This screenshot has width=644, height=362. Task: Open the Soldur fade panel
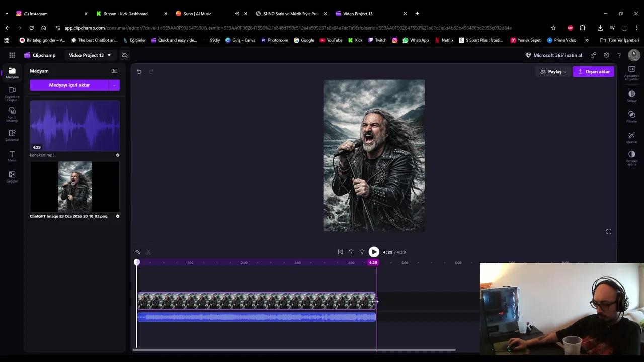coord(632,96)
